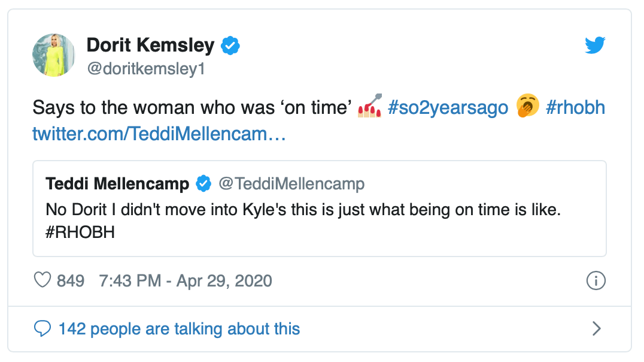The height and width of the screenshot is (362, 644).
Task: Click the nail polish emoji
Action: point(369,107)
